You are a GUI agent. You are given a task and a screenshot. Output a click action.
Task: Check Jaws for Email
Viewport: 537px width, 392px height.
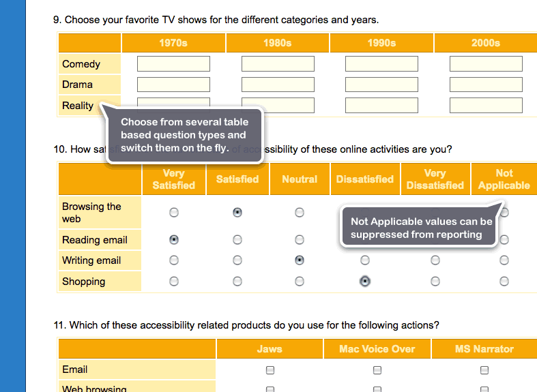point(270,370)
